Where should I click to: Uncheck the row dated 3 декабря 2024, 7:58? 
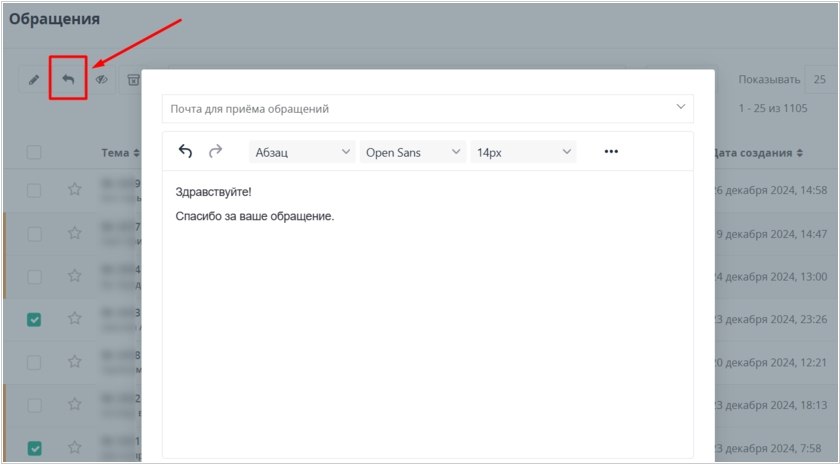pos(34,448)
